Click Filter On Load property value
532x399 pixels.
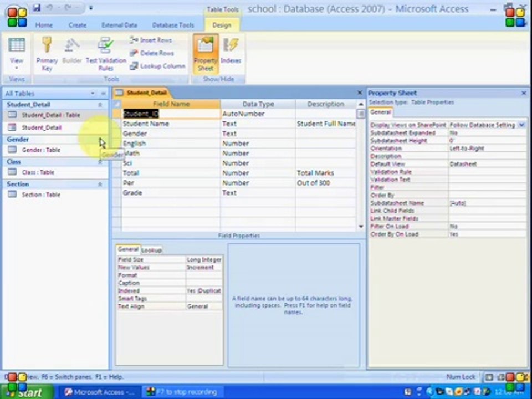[x=487, y=226]
